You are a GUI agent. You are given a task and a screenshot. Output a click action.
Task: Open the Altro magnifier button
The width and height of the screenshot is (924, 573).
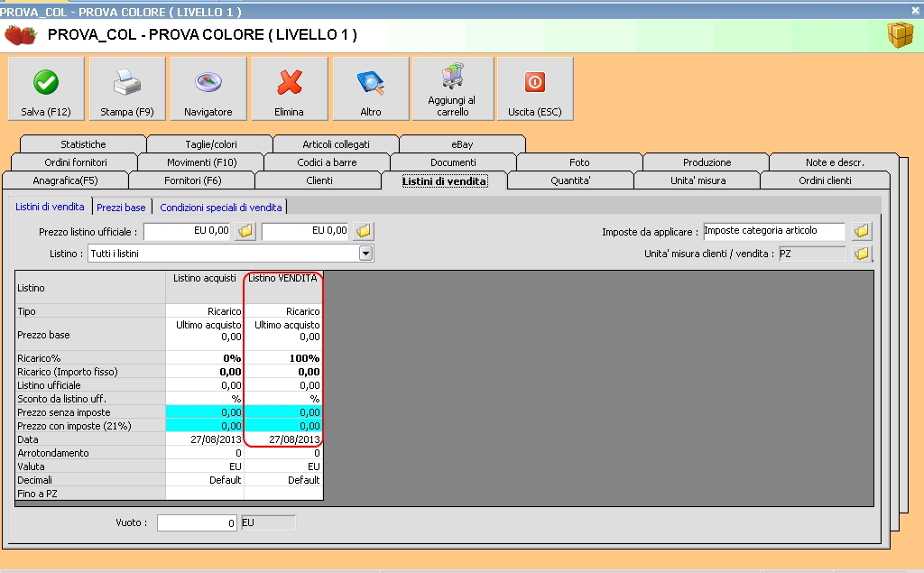(x=371, y=88)
